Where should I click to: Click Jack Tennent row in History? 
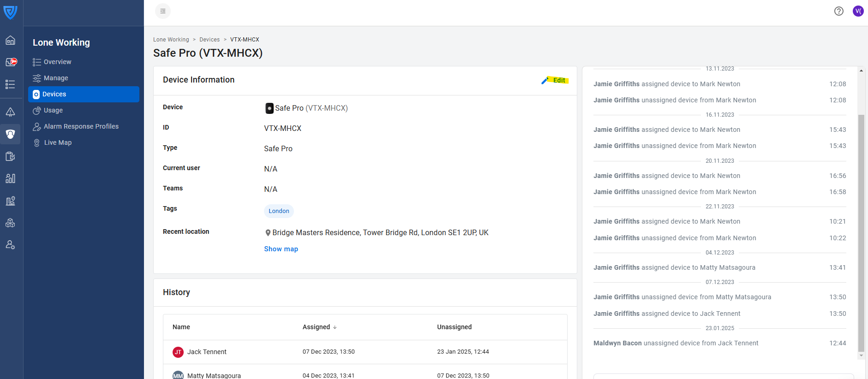[x=207, y=352]
